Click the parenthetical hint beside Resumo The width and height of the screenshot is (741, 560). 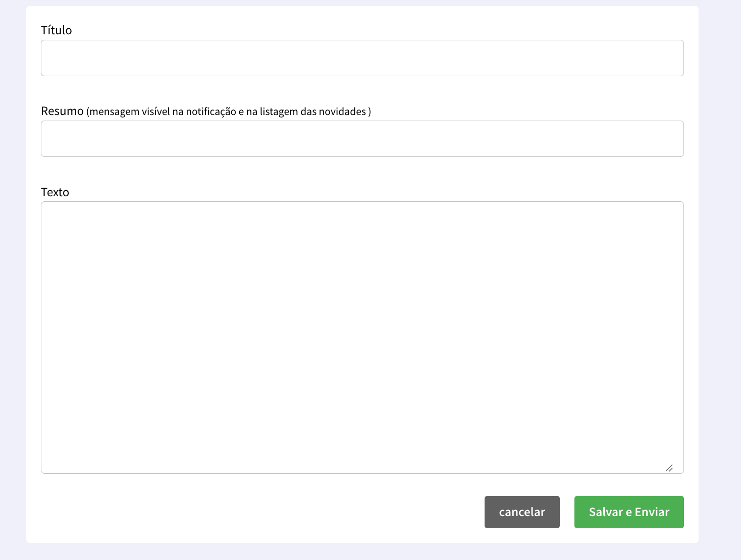229,111
